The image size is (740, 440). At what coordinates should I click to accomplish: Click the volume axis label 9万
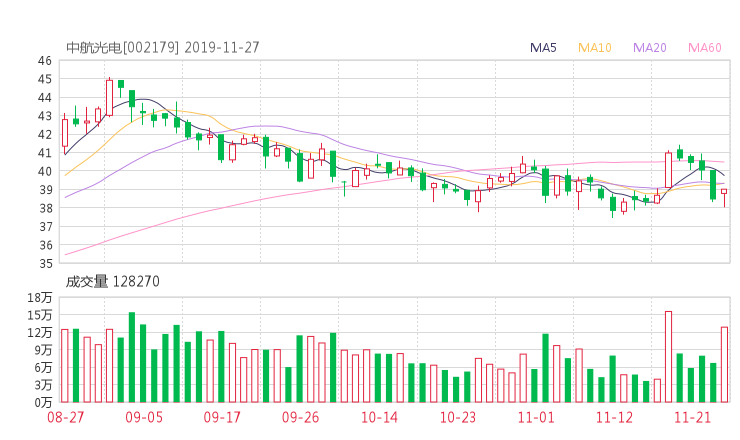click(43, 350)
